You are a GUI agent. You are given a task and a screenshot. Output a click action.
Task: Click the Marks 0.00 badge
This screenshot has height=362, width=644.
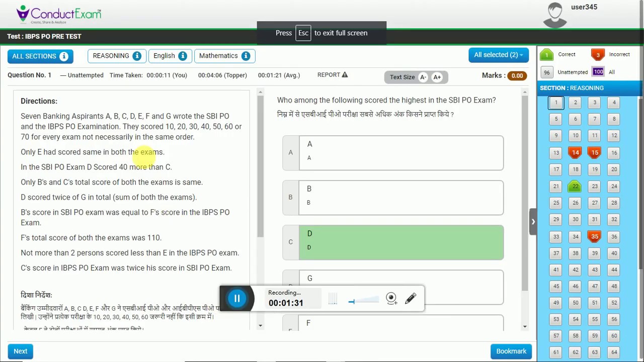pyautogui.click(x=517, y=76)
